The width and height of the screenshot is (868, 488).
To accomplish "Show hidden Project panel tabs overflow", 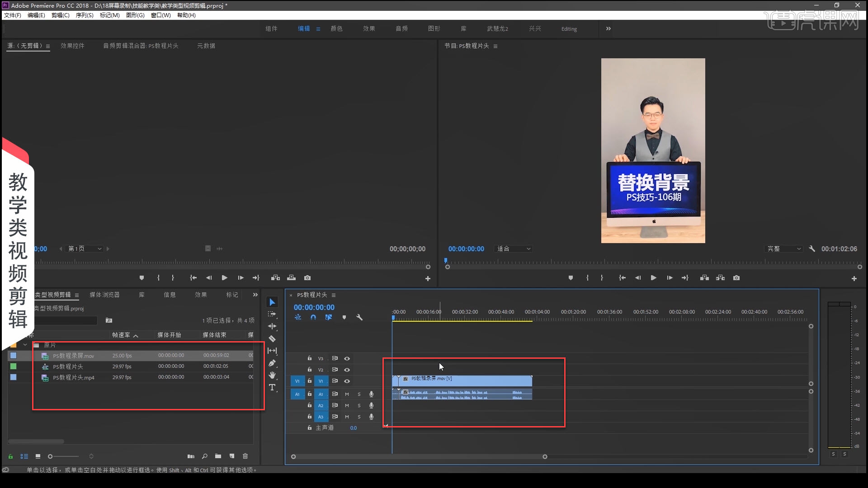I will click(x=255, y=295).
